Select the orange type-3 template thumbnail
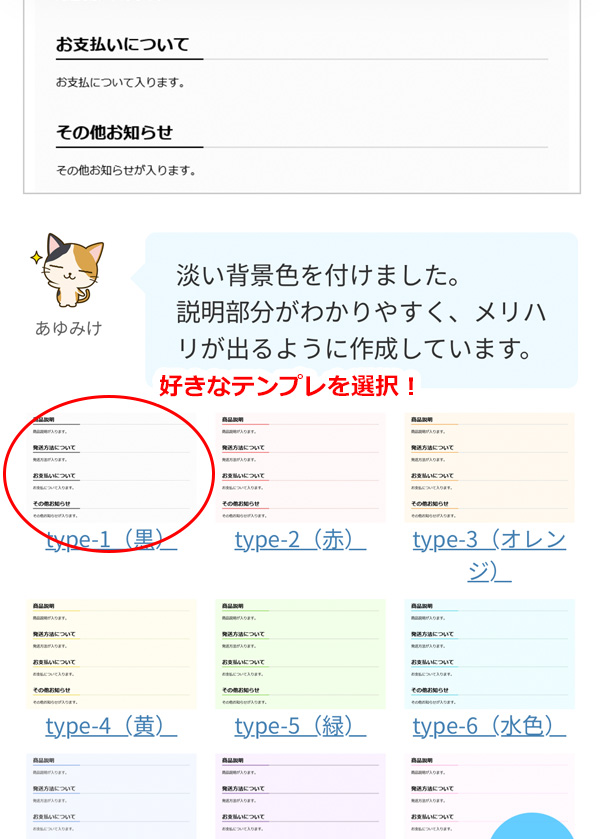 489,468
